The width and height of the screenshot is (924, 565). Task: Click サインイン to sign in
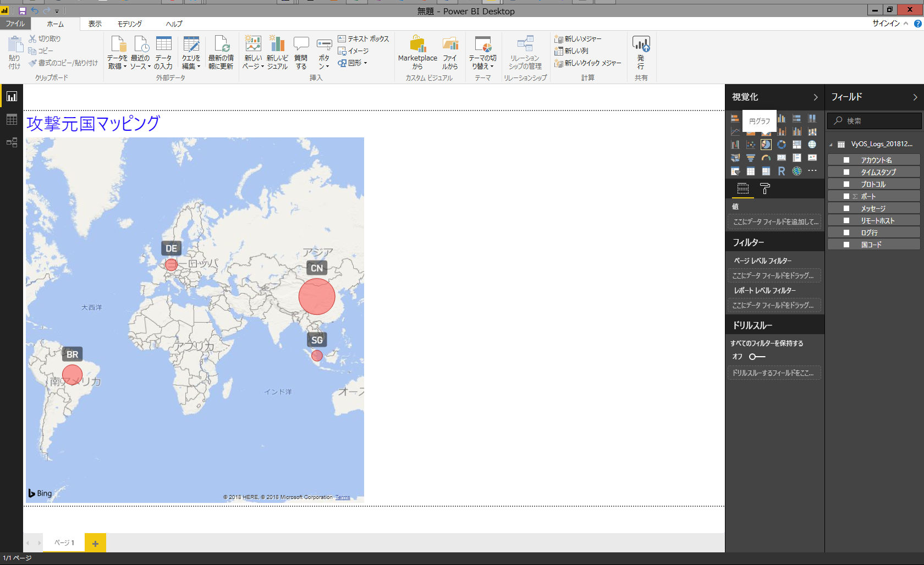point(886,24)
